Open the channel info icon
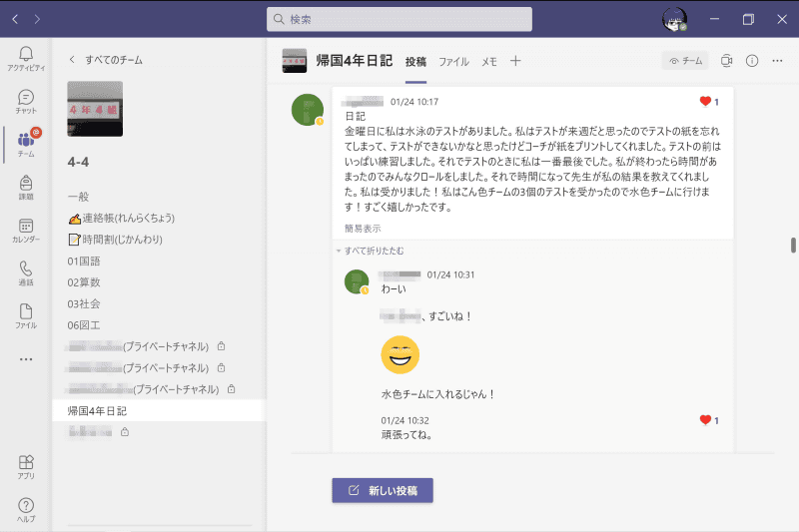The image size is (799, 532). tap(752, 61)
